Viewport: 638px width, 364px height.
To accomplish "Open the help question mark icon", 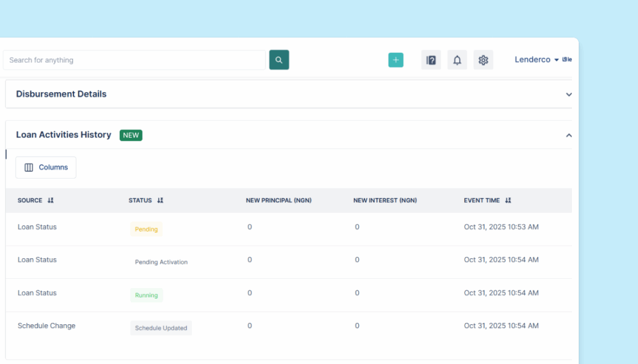I will (431, 60).
